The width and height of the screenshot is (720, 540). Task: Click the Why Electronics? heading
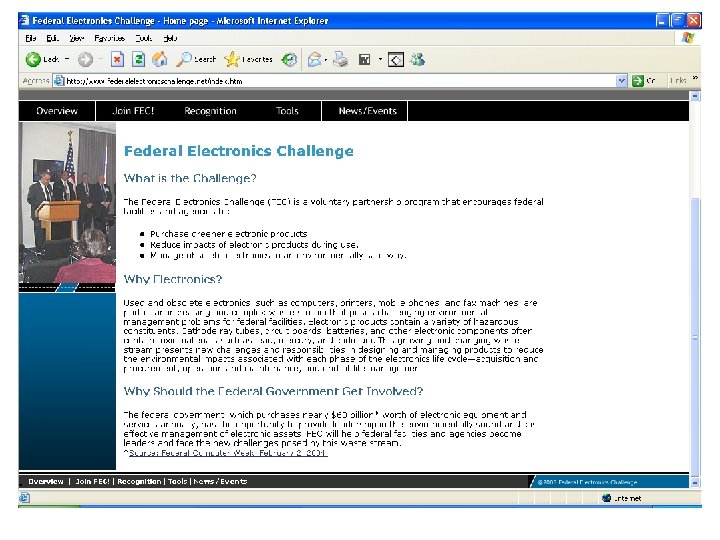point(173,279)
